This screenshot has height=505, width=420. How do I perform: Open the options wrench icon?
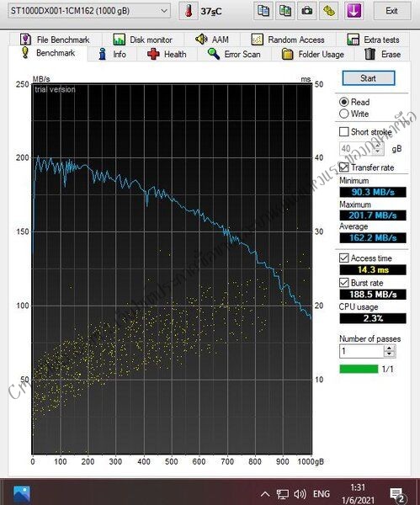[329, 11]
